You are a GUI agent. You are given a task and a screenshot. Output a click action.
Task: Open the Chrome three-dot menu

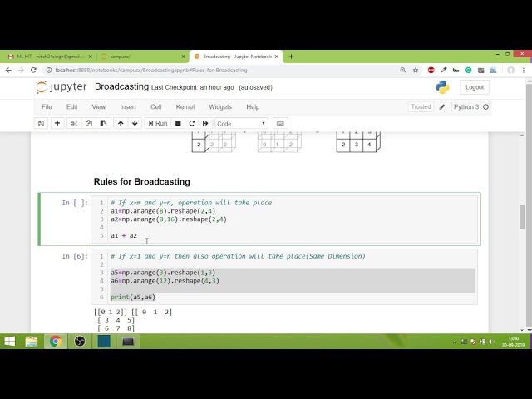click(524, 70)
